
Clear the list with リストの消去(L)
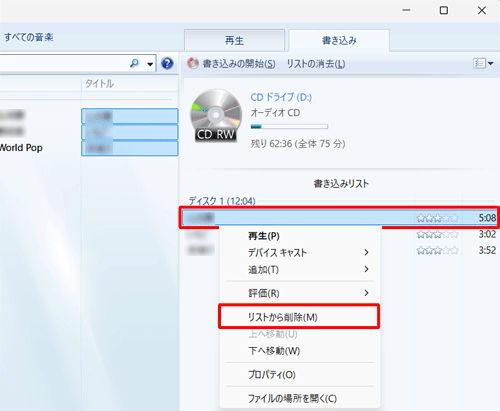316,64
